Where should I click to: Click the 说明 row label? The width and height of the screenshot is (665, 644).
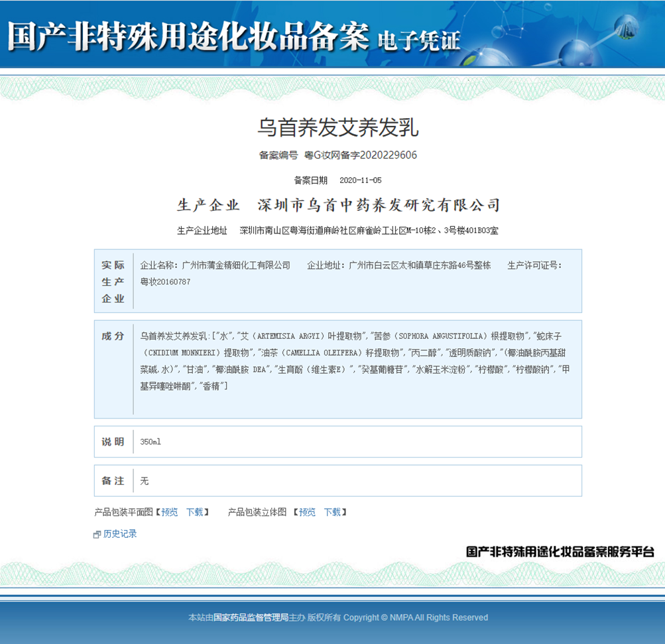click(113, 442)
